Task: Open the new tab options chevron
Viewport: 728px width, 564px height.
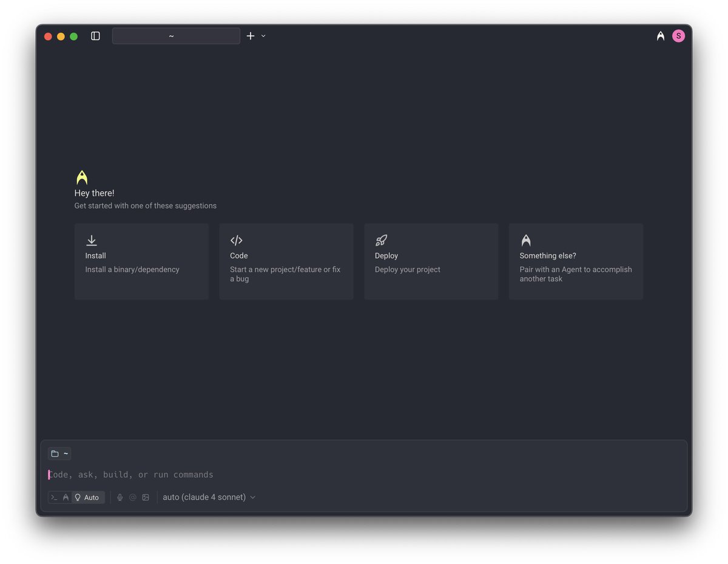Action: pos(263,36)
